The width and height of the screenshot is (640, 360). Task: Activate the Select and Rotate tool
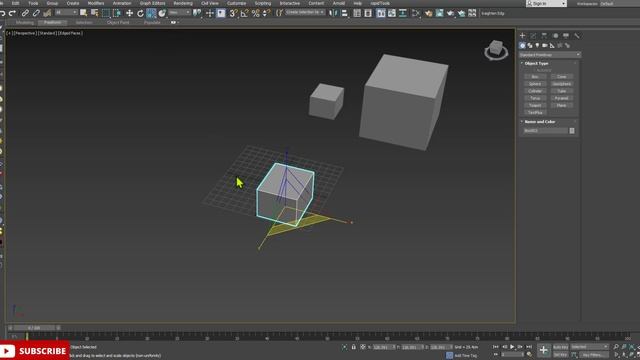(140, 13)
